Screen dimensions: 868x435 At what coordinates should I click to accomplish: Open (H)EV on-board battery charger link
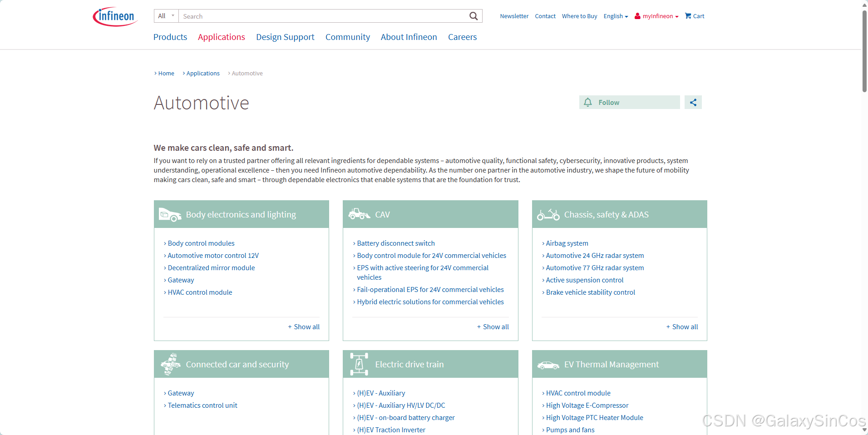click(x=406, y=418)
